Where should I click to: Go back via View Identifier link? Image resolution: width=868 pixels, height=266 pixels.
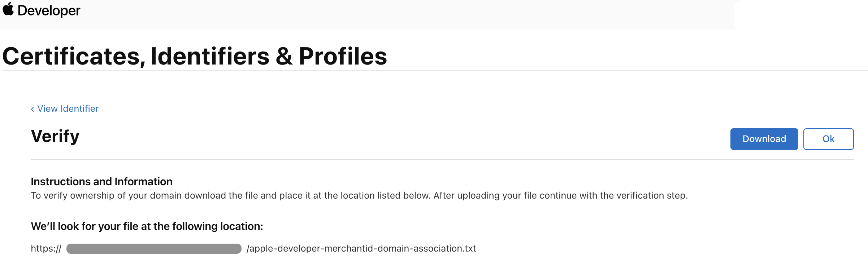(68, 109)
